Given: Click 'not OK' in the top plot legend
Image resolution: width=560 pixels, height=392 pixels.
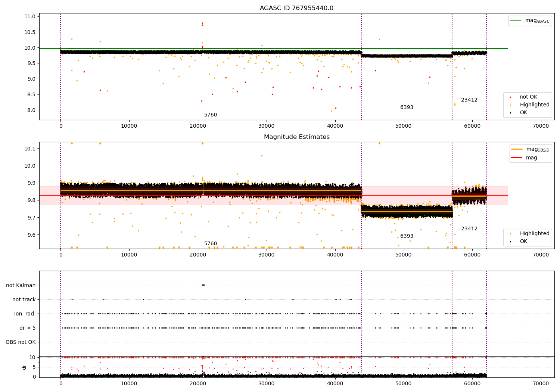Looking at the screenshot, I should (528, 97).
